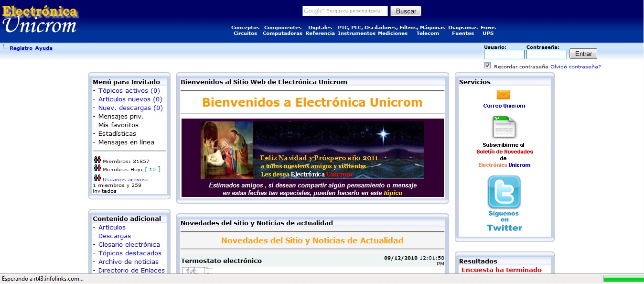Open the PIC, PLC menu item
The height and width of the screenshot is (284, 644).
click(350, 28)
